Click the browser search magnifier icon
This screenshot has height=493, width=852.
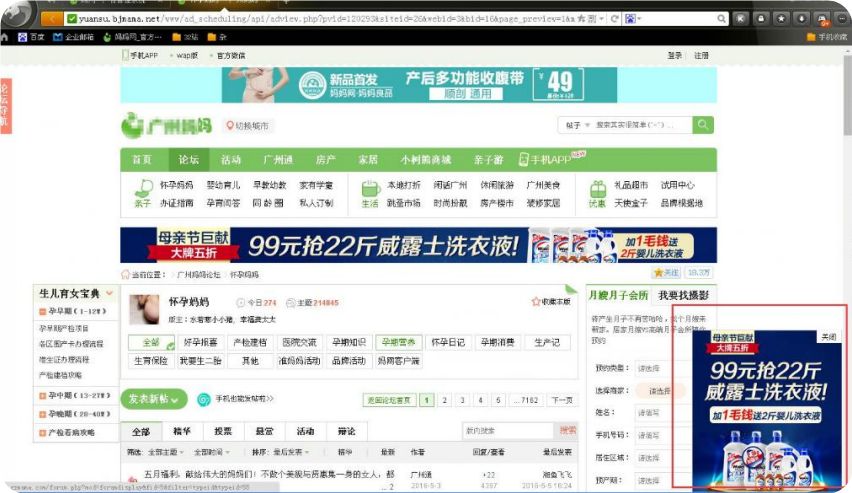click(x=721, y=18)
